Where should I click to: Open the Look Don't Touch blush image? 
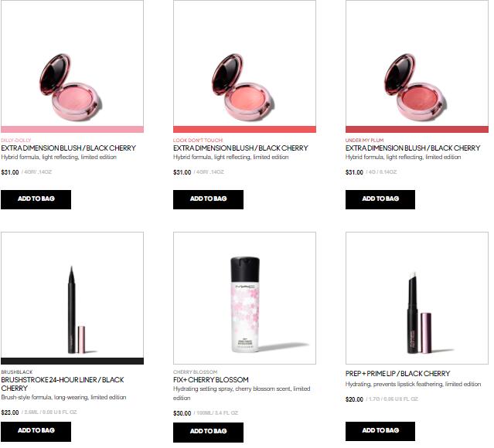pos(244,63)
